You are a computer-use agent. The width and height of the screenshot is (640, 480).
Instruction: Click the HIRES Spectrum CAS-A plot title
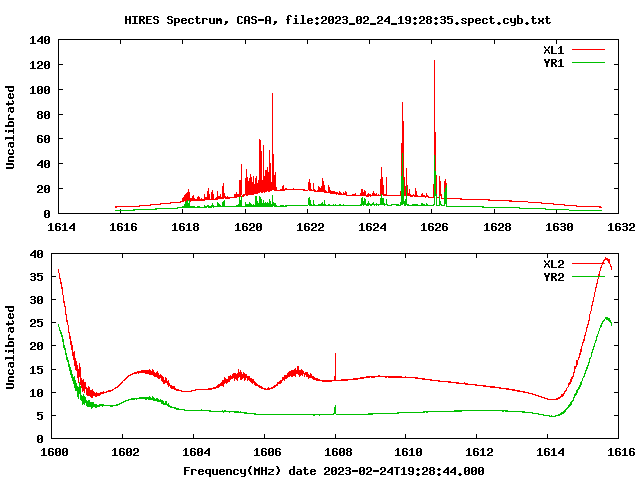pyautogui.click(x=338, y=20)
